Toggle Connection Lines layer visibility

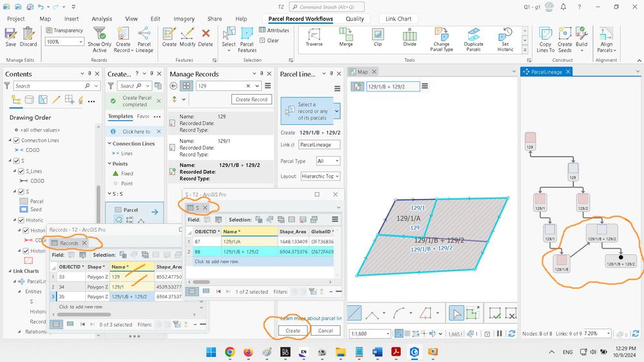click(16, 140)
